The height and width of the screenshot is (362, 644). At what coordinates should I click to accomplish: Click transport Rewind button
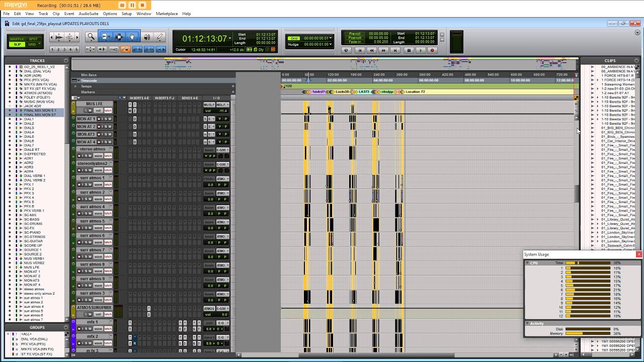[372, 50]
